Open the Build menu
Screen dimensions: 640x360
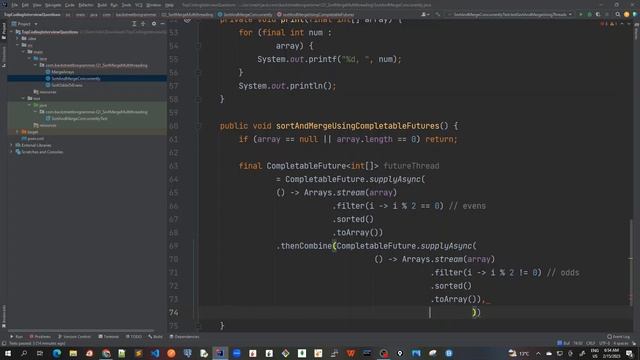point(102,5)
